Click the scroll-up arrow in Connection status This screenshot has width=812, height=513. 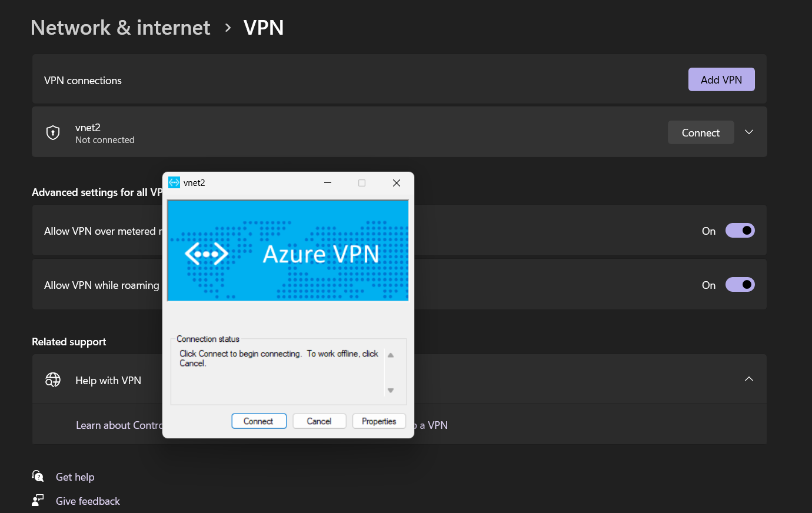(x=390, y=355)
